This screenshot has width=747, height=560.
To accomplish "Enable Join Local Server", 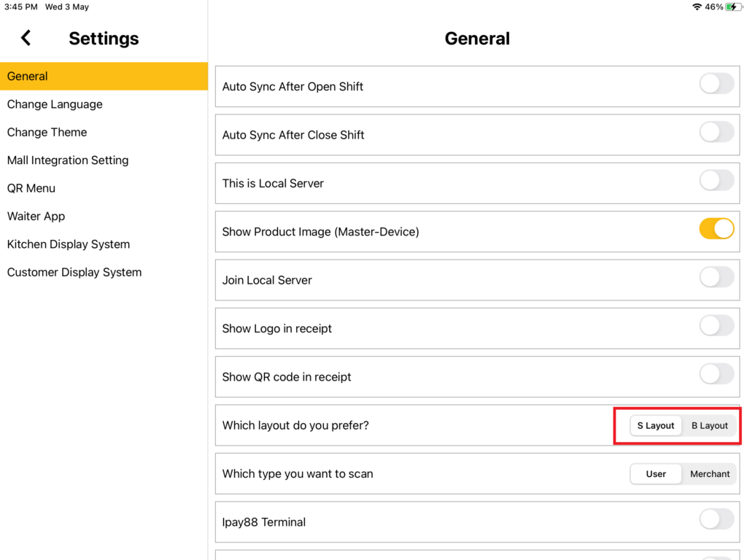I will (716, 277).
